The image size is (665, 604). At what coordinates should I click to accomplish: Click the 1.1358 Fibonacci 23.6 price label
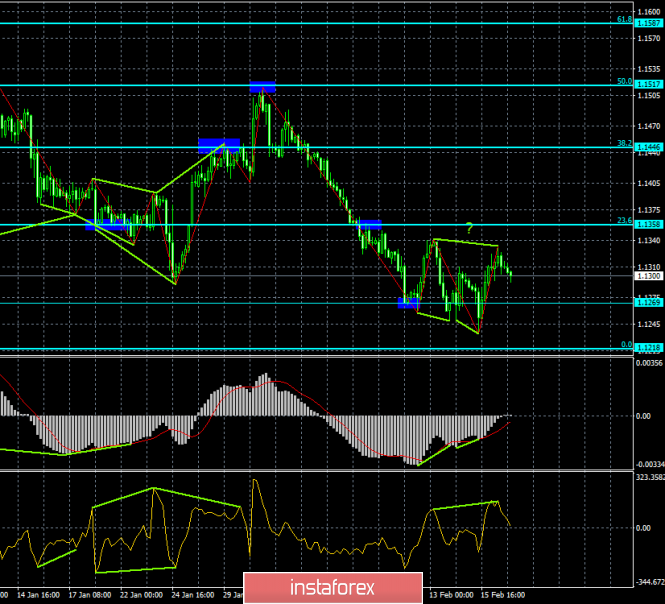(x=649, y=224)
